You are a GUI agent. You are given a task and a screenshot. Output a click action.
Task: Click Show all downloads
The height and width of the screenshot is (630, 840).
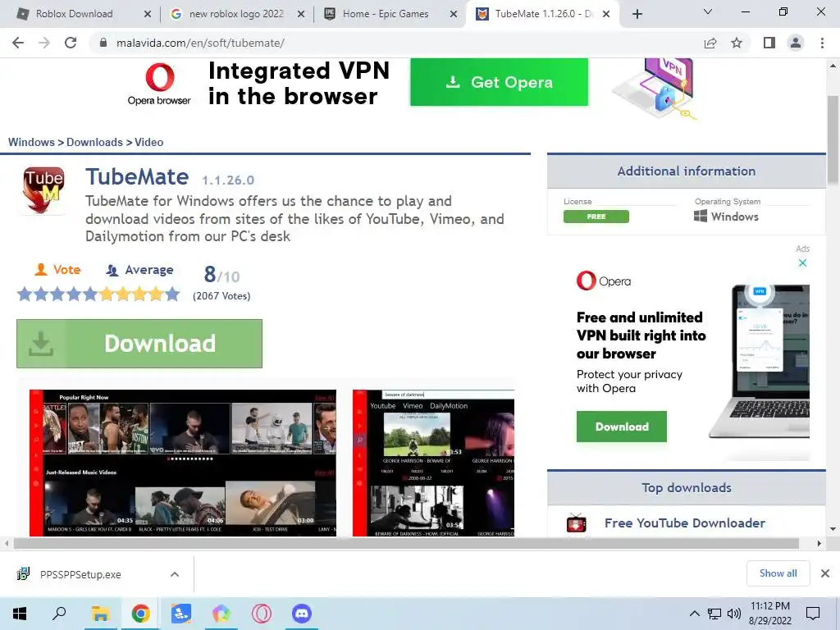778,573
